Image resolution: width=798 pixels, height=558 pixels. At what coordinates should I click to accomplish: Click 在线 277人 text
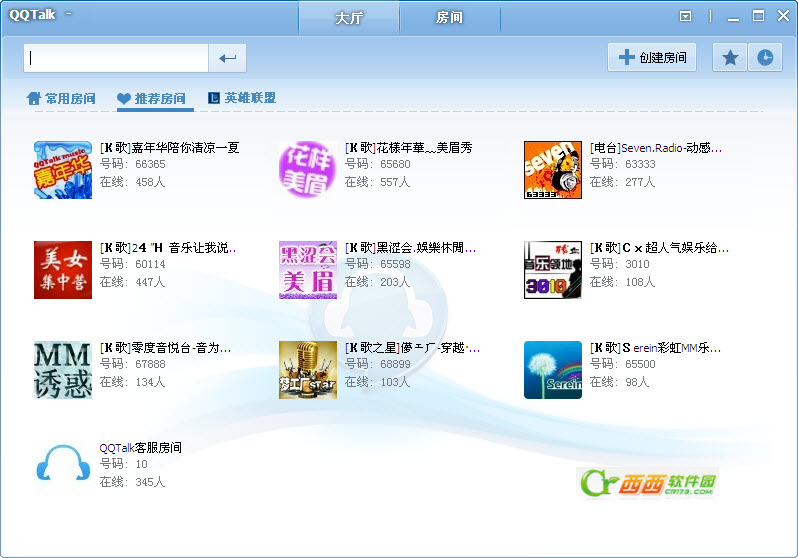622,182
